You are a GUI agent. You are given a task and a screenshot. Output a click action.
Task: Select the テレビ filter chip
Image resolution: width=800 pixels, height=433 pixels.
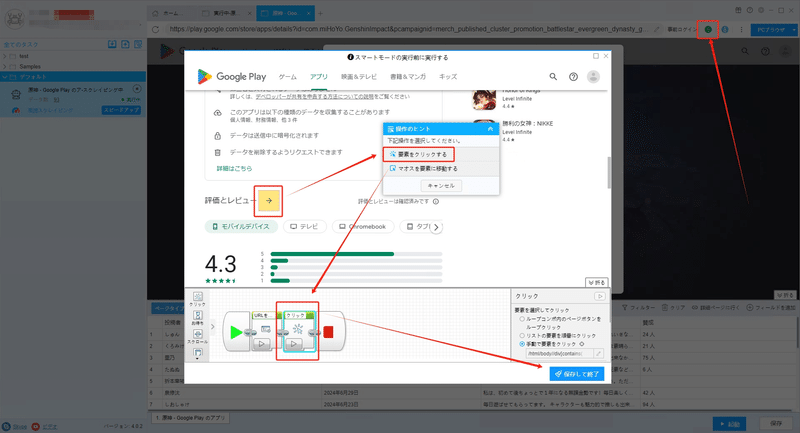click(x=305, y=226)
